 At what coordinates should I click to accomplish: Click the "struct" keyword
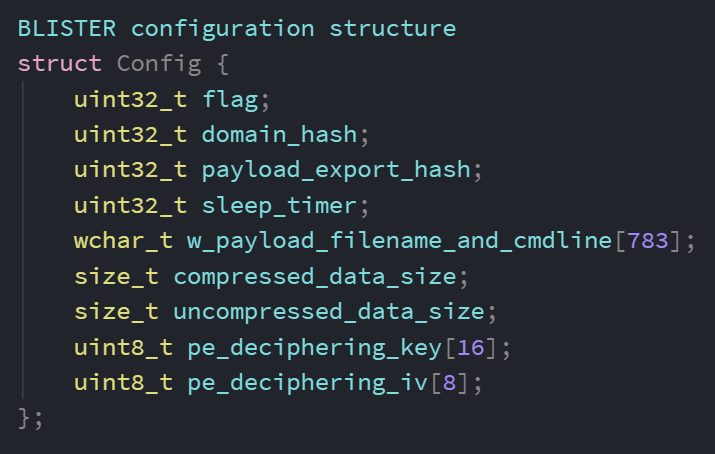59,64
